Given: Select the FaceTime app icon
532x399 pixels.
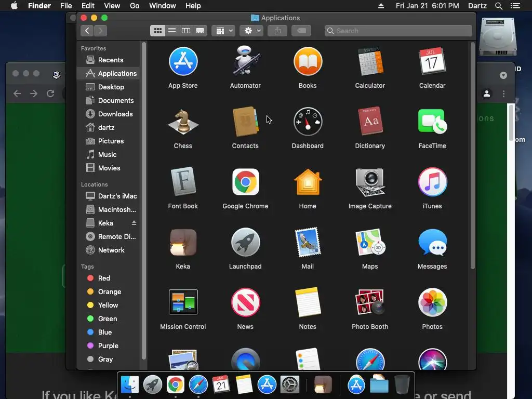Looking at the screenshot, I should (x=432, y=122).
